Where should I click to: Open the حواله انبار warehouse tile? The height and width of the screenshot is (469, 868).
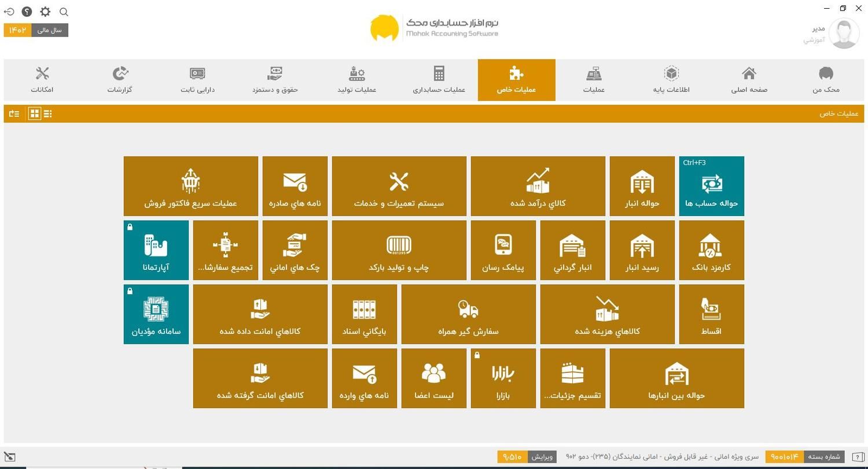pos(642,186)
